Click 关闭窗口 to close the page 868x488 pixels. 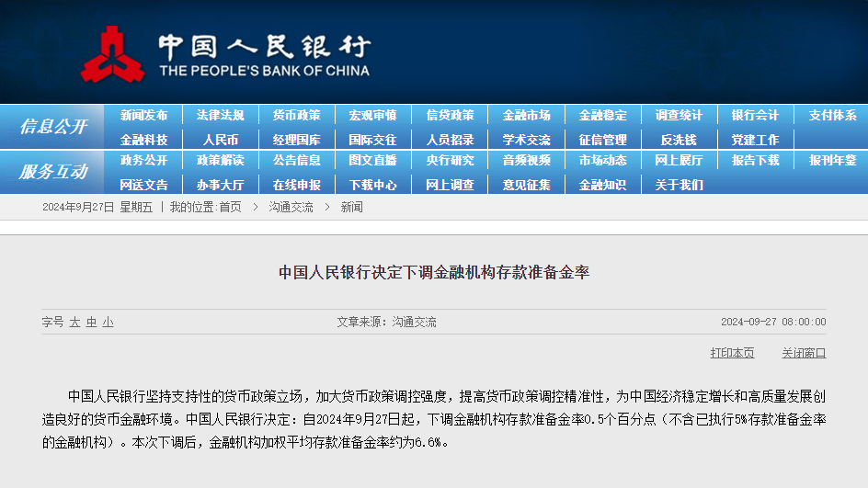point(804,353)
